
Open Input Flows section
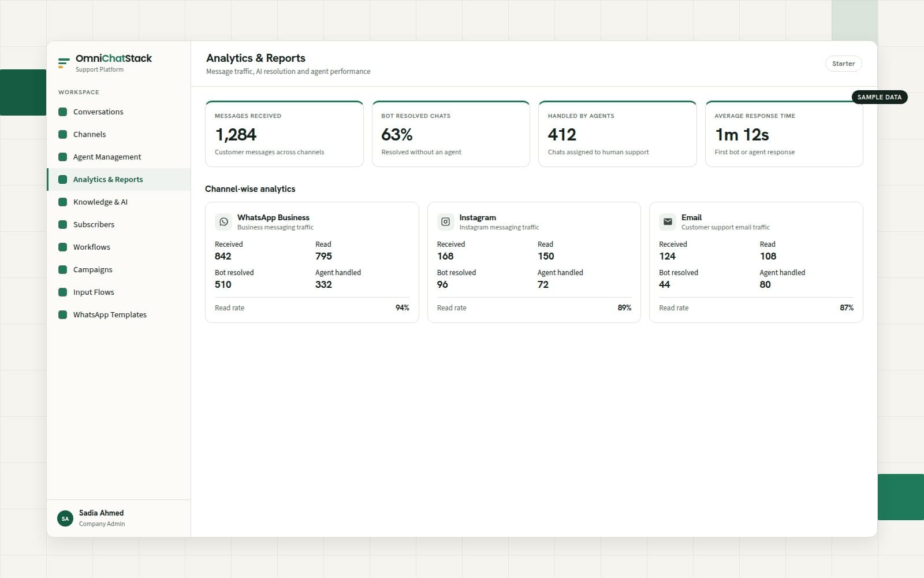tap(118, 292)
